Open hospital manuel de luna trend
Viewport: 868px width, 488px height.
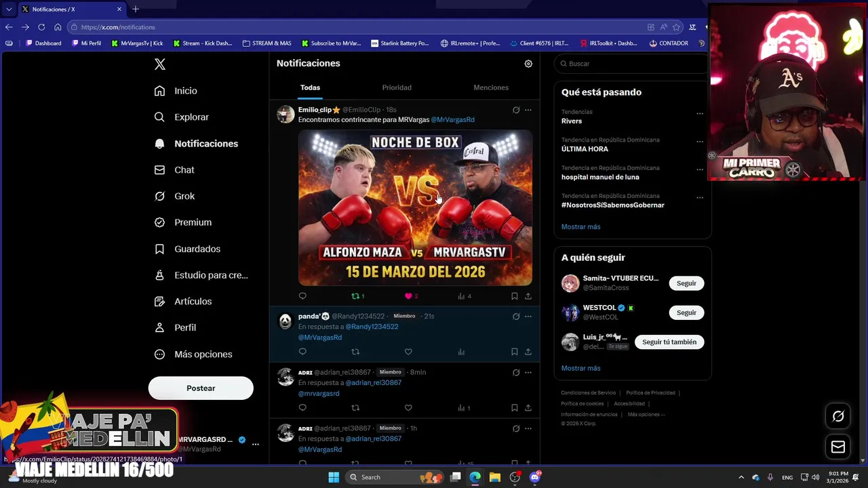click(x=600, y=177)
